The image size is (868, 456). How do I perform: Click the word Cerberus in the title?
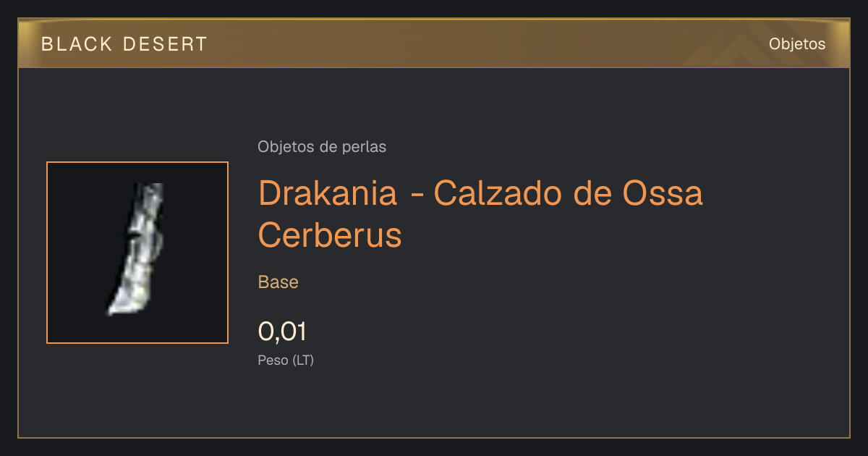(x=330, y=235)
